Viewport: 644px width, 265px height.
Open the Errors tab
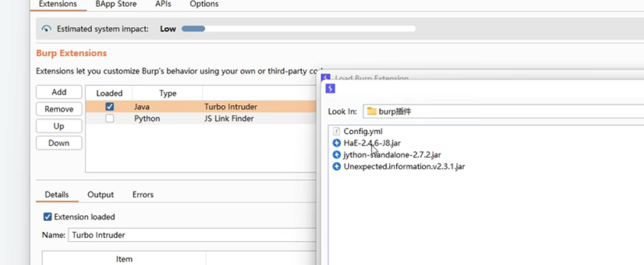pos(143,195)
